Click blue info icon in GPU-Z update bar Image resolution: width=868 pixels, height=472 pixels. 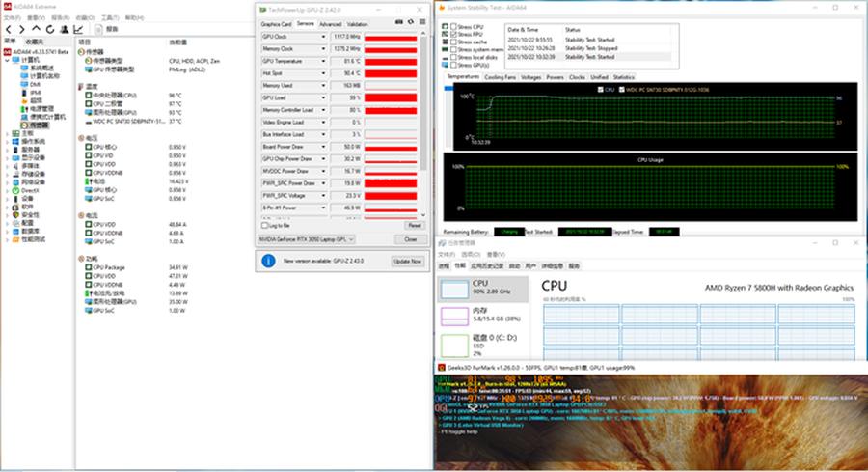(268, 261)
